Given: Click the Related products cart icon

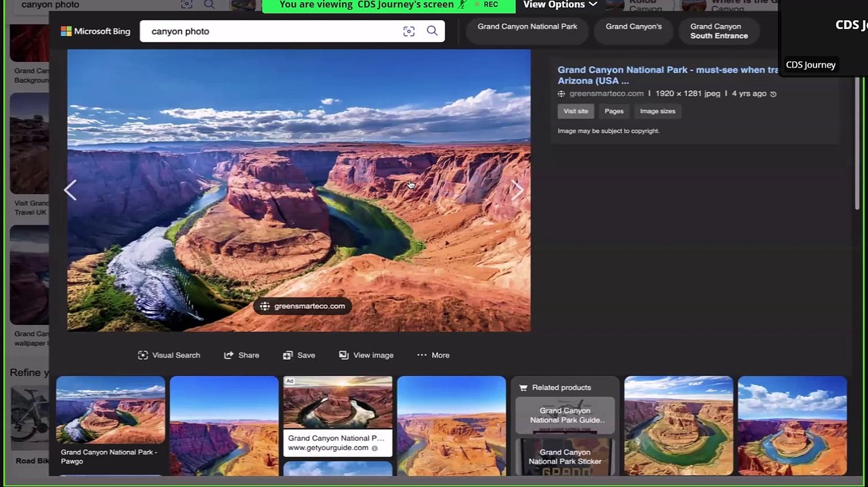Looking at the screenshot, I should click(x=523, y=388).
